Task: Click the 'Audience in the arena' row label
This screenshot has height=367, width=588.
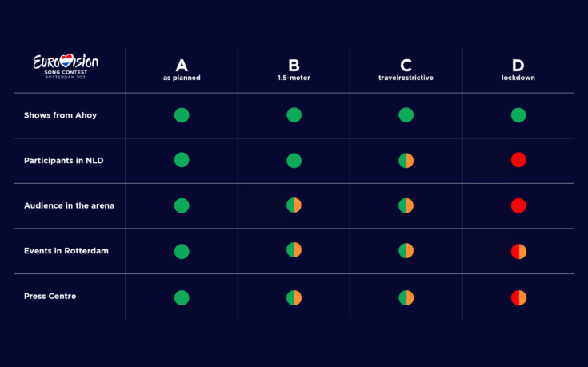Action: click(69, 205)
